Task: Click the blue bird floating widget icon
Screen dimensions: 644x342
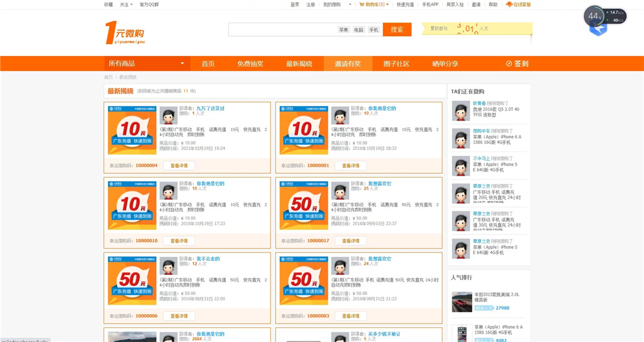Action: tap(598, 29)
